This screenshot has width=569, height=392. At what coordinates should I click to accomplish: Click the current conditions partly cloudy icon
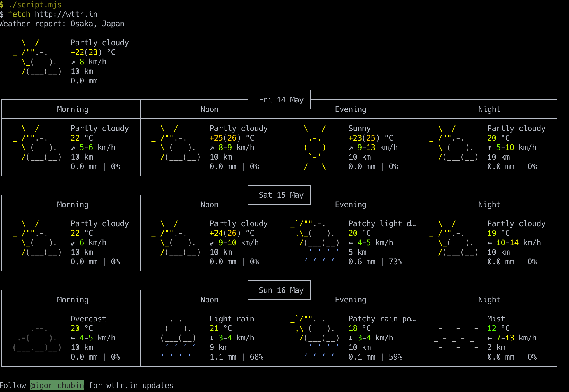tap(37, 57)
